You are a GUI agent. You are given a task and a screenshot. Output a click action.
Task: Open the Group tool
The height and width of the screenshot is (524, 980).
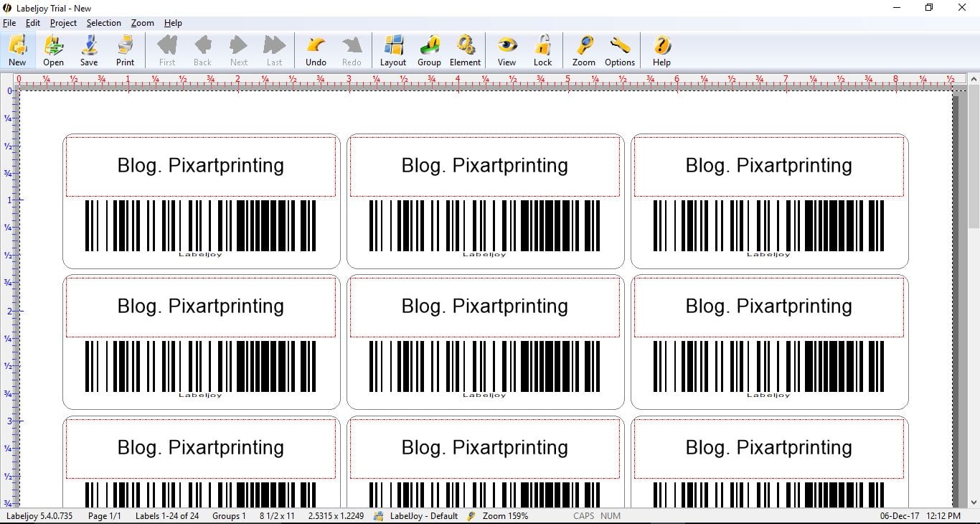coord(429,50)
